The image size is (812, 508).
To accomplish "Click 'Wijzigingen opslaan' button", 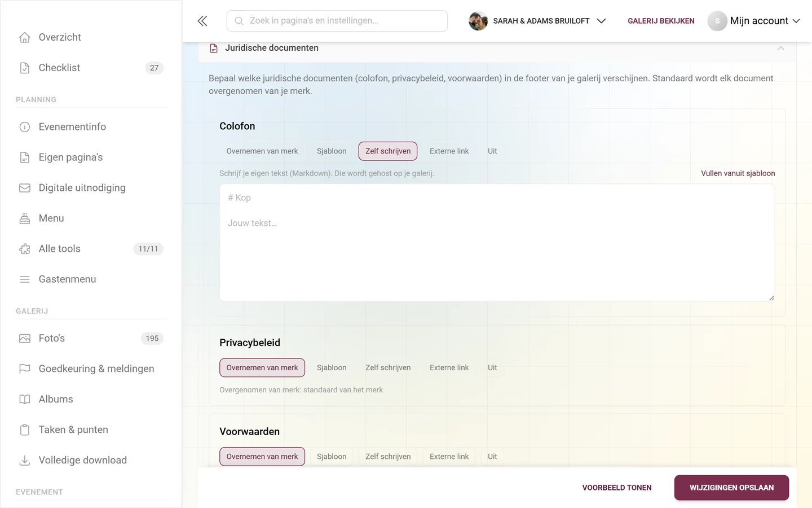I will [731, 488].
